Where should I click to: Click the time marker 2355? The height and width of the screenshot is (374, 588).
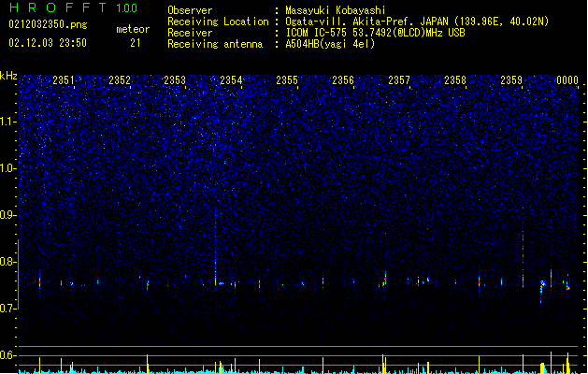pos(287,80)
